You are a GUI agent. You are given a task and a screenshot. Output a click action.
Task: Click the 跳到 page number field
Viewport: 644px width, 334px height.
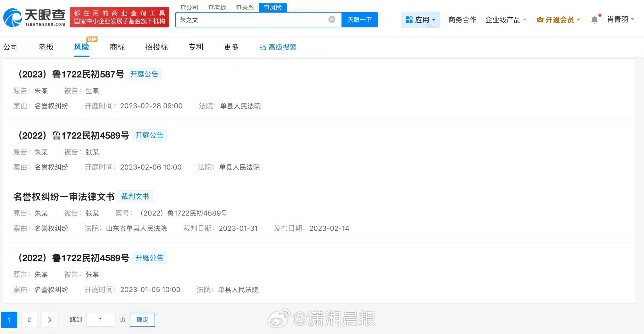click(x=101, y=319)
